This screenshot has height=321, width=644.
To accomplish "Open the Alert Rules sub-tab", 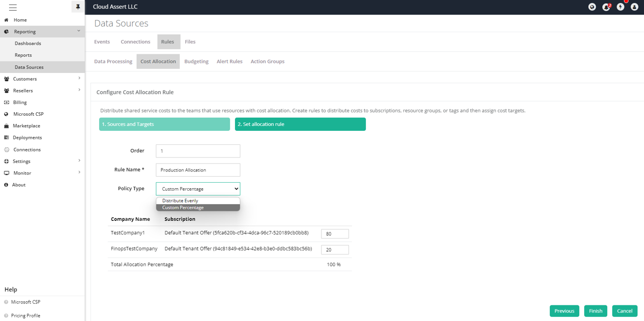I will [x=229, y=61].
